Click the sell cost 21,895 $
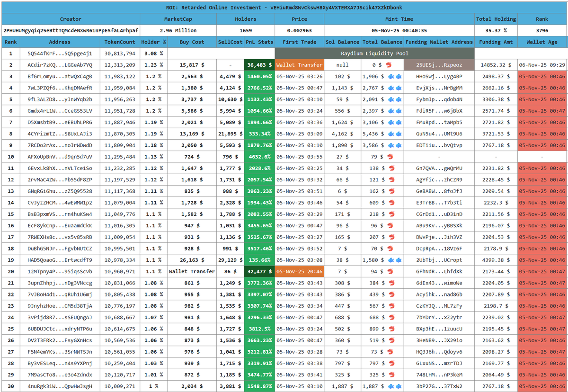The height and width of the screenshot is (392, 568). (230, 134)
